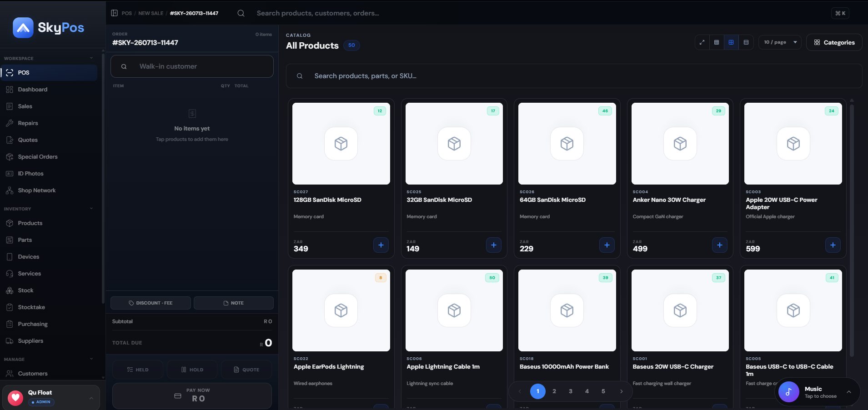Collapse the Workspace section
868x410 pixels.
coord(91,58)
